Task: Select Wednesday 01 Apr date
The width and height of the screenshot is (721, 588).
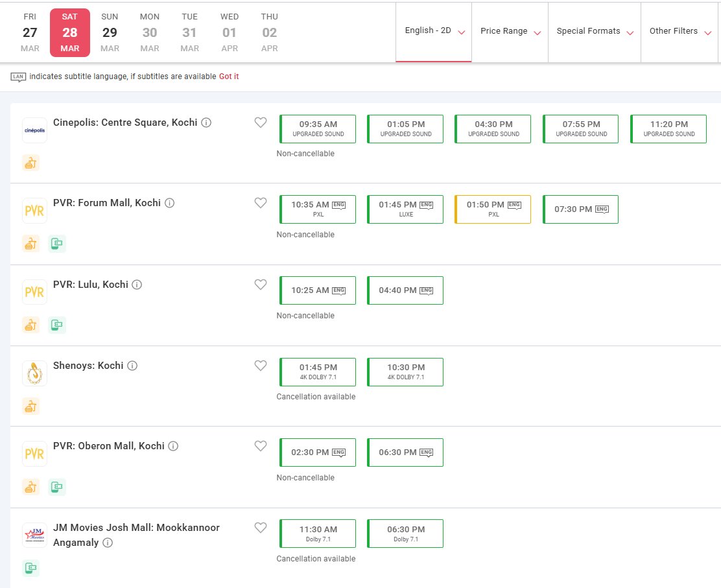Action: pos(230,32)
